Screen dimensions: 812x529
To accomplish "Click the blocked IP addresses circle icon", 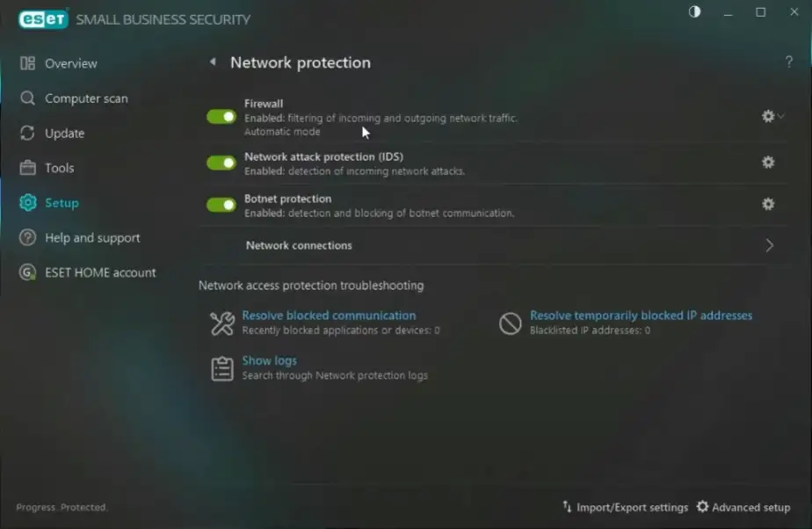I will pyautogui.click(x=511, y=323).
